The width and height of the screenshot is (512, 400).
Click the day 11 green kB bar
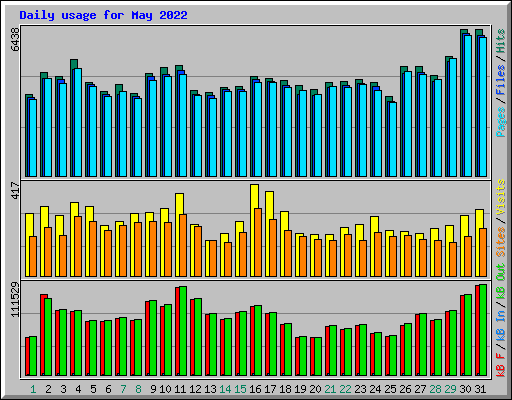183,331
